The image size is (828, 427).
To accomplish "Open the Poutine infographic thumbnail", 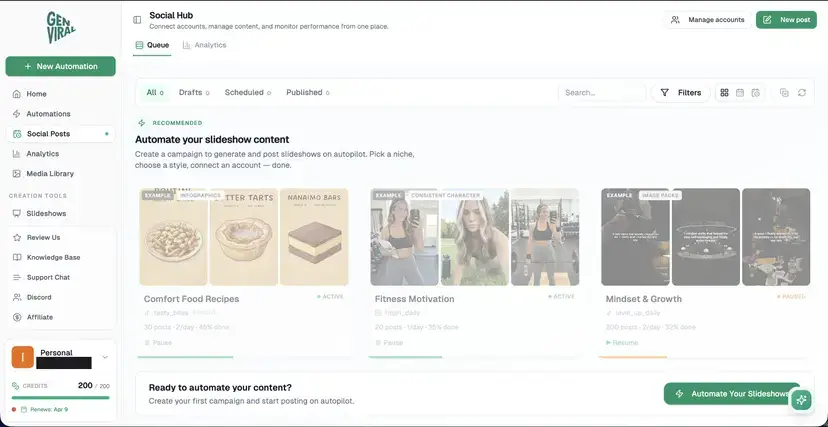I will (x=174, y=237).
